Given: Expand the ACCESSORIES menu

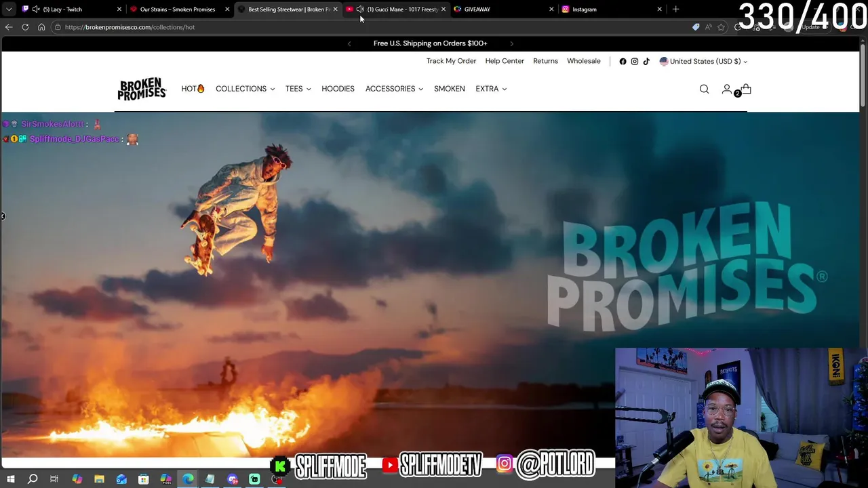Looking at the screenshot, I should click(394, 89).
